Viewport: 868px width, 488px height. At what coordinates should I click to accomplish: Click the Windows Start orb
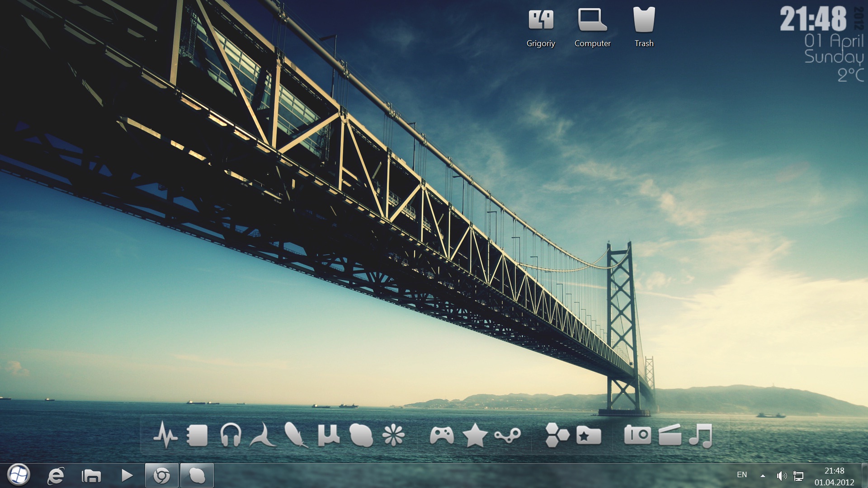click(19, 475)
